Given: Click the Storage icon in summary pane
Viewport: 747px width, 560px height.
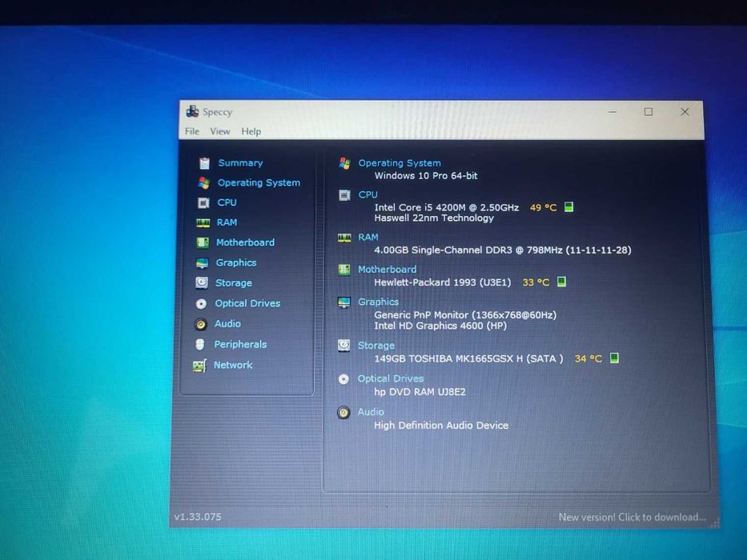Looking at the screenshot, I should click(343, 346).
